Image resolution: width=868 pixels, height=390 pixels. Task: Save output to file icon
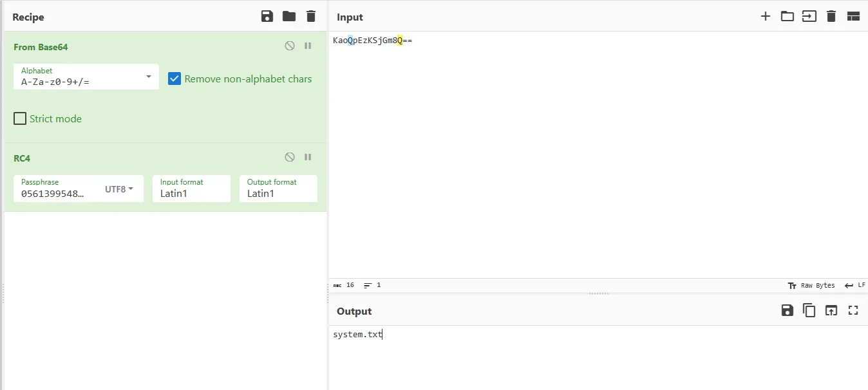787,311
